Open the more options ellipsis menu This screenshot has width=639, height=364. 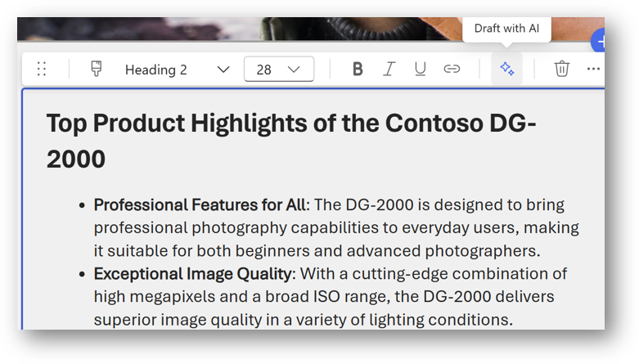click(x=593, y=70)
